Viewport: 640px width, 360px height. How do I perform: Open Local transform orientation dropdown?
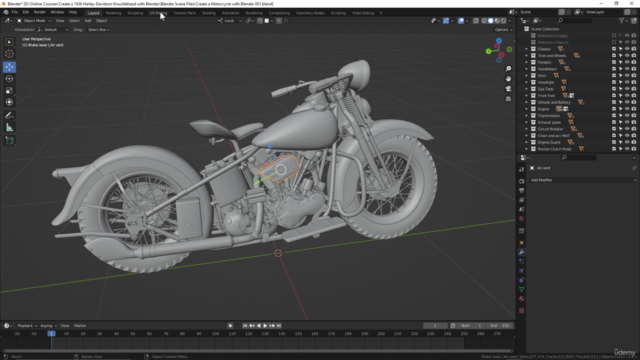tap(230, 20)
